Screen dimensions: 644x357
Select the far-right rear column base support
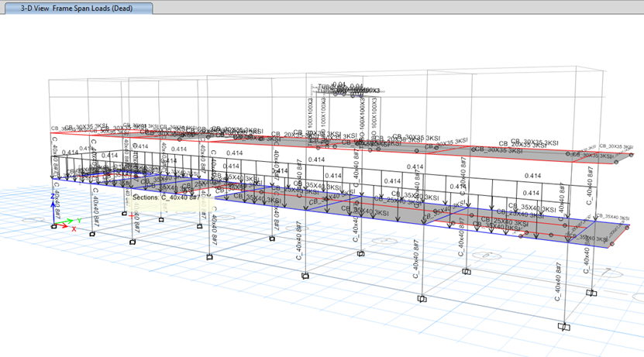591,293
